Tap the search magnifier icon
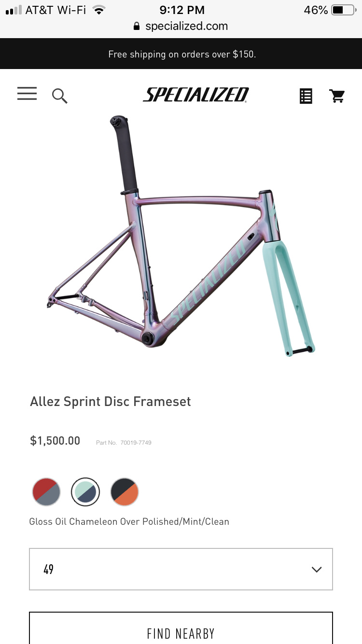The width and height of the screenshot is (362, 644). [60, 96]
